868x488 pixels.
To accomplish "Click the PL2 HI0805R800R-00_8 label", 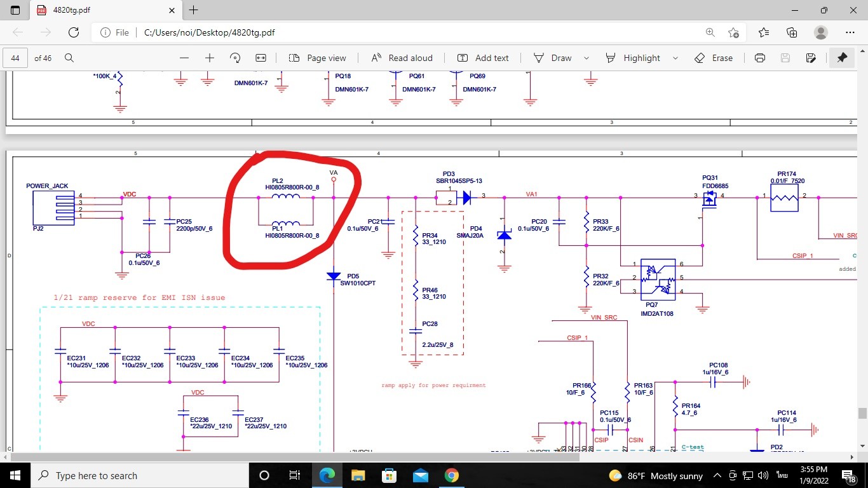I will [x=292, y=184].
